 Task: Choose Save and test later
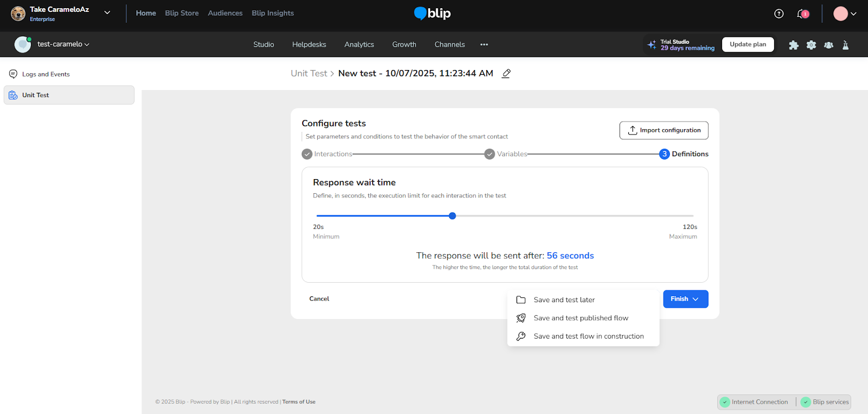(564, 300)
